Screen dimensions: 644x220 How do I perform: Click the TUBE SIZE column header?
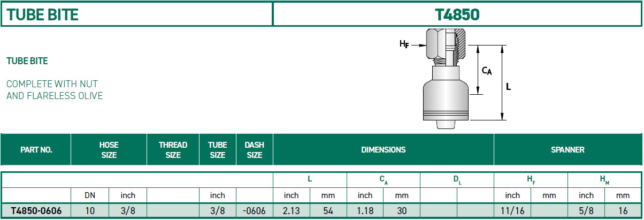(x=217, y=150)
